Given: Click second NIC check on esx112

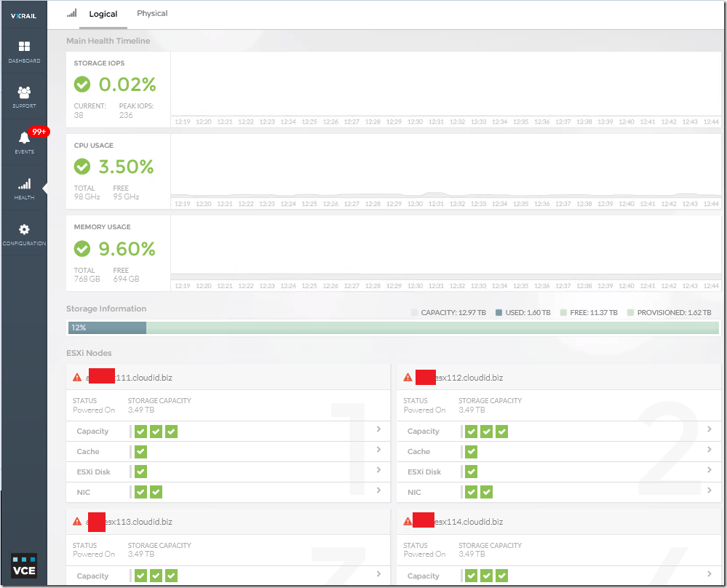Looking at the screenshot, I should [x=487, y=492].
